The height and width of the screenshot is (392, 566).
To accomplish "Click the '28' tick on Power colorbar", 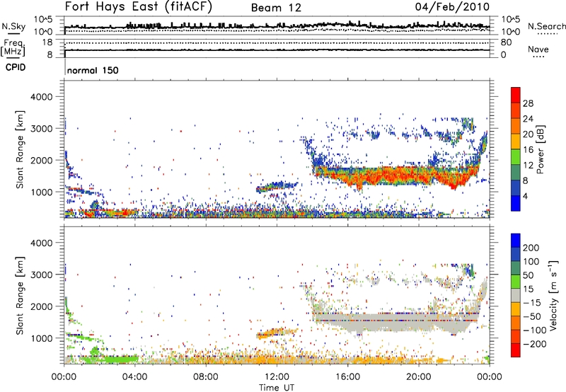I will tap(528, 103).
